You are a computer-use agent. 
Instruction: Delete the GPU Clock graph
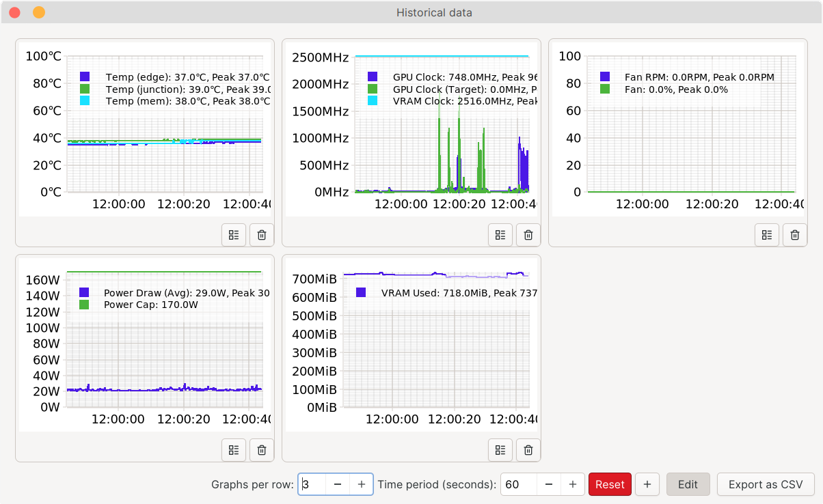point(528,235)
